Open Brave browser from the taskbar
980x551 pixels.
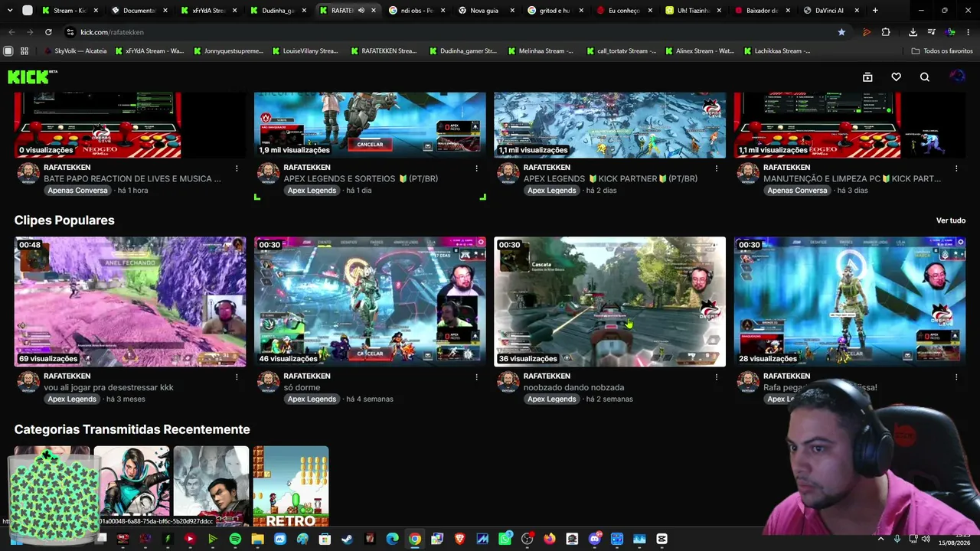(459, 539)
